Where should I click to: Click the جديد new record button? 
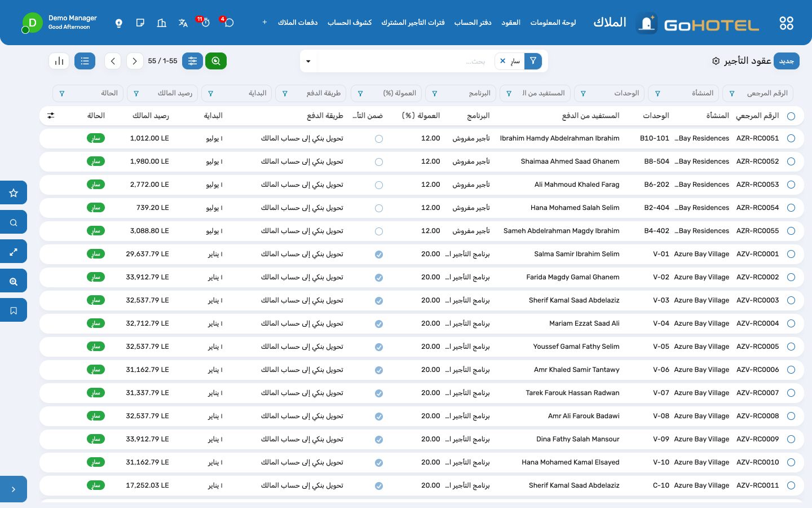click(787, 61)
